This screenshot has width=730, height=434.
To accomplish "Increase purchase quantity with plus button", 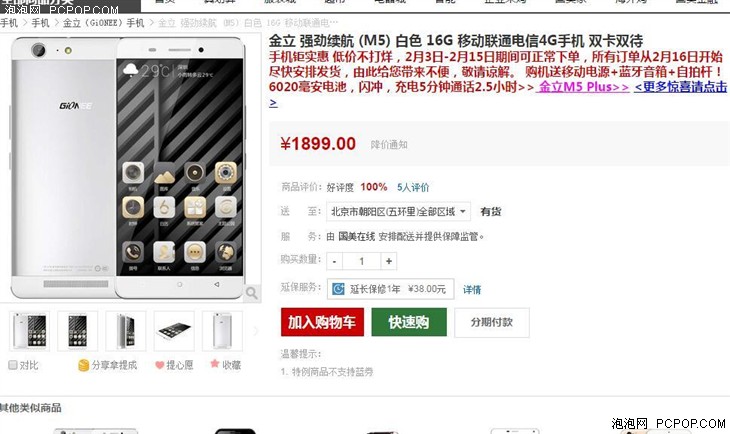I will [x=389, y=261].
